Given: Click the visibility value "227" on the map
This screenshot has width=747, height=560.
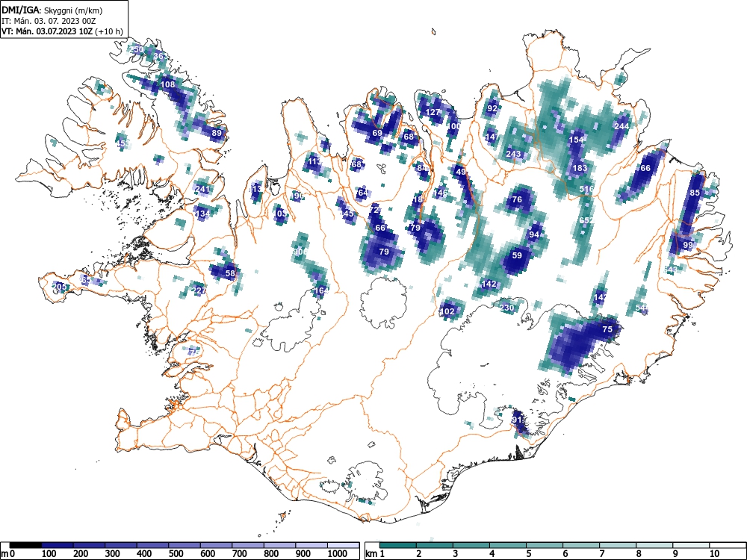Looking at the screenshot, I should tap(199, 290).
